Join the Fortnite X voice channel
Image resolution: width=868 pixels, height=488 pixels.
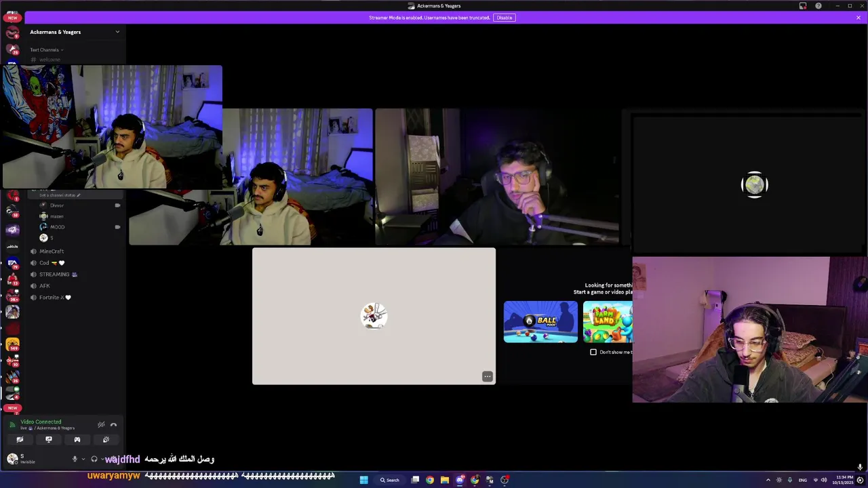coord(52,298)
